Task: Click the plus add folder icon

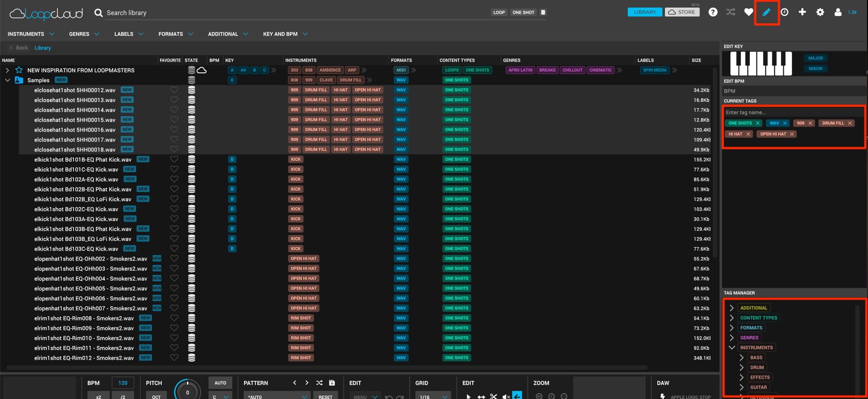Action: pos(802,12)
